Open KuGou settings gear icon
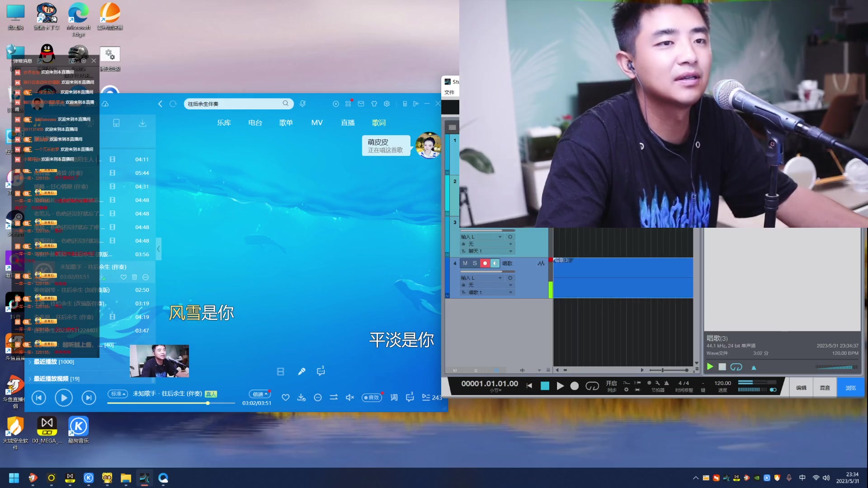Screen dimensions: 868x488 point(387,104)
